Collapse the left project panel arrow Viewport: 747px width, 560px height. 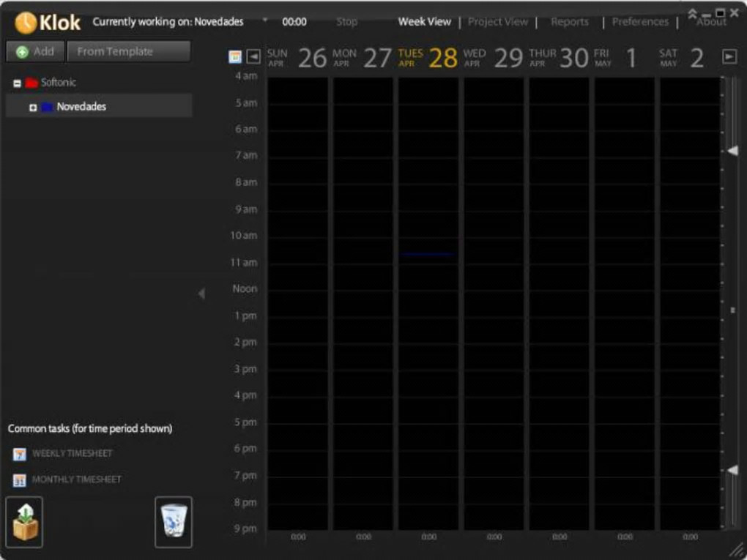pyautogui.click(x=201, y=294)
